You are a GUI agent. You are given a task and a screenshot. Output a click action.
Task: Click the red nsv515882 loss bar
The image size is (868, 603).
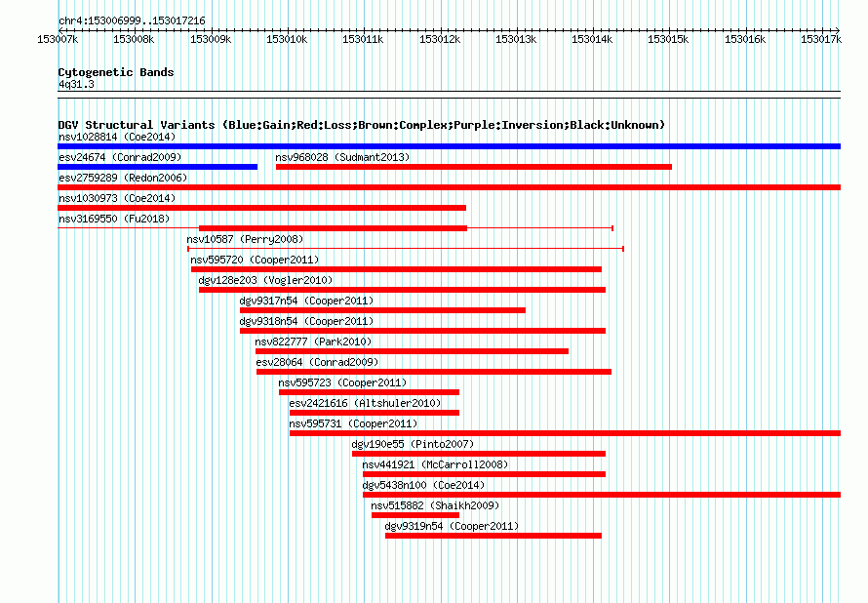coord(415,515)
